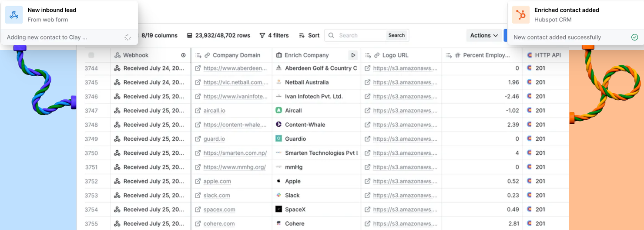Click the Ivan Infotech Pvt. Ltd. cell
Screen dimensions: 644x230
click(x=316, y=97)
